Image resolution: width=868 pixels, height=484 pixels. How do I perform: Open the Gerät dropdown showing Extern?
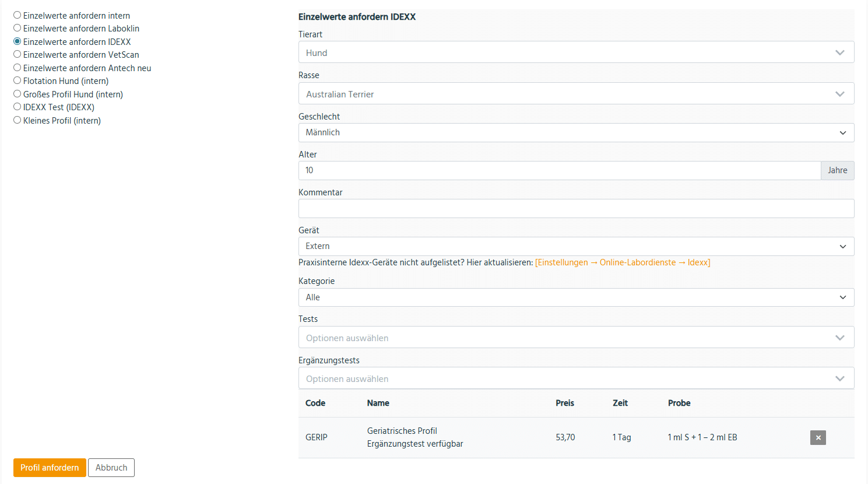pyautogui.click(x=576, y=246)
